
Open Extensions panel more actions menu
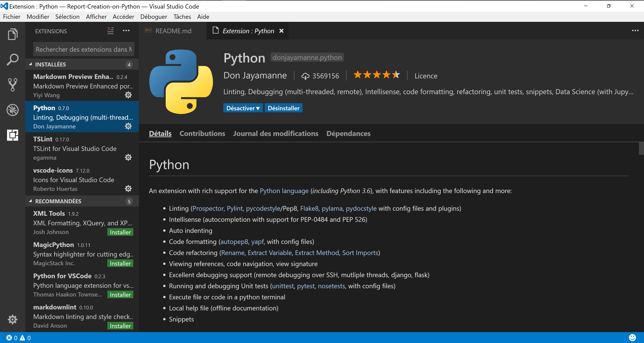tap(126, 31)
